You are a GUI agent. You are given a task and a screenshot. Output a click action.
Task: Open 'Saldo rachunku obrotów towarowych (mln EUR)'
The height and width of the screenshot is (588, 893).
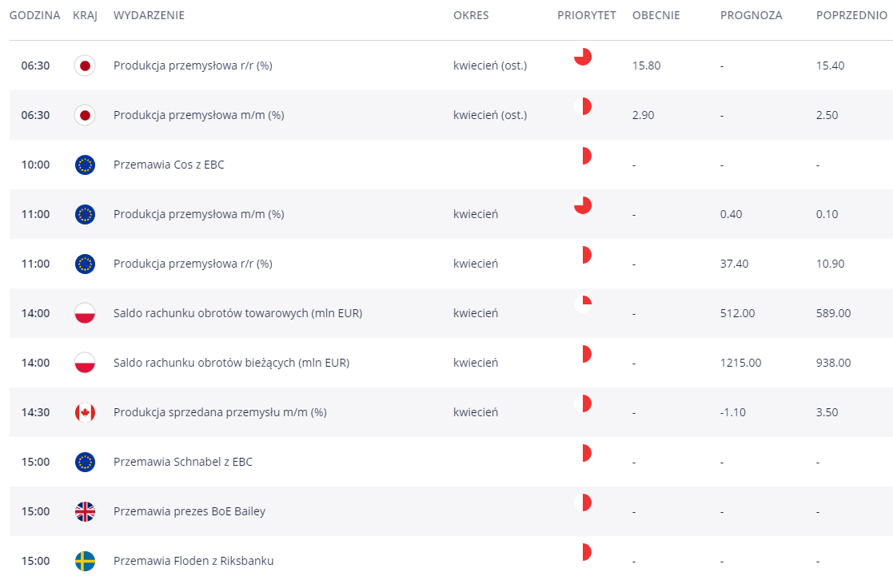[x=238, y=313]
